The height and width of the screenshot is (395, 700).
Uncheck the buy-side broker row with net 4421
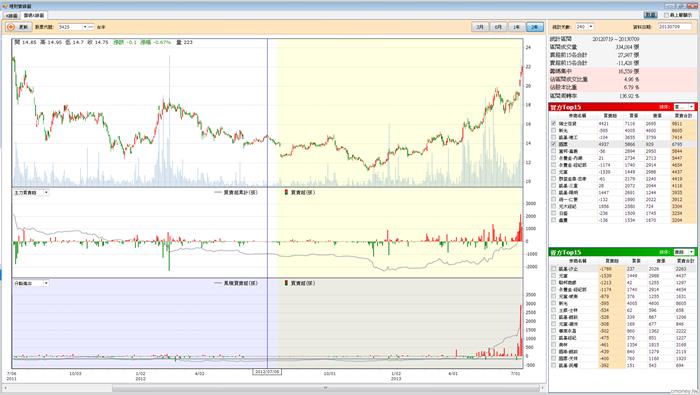pos(554,123)
